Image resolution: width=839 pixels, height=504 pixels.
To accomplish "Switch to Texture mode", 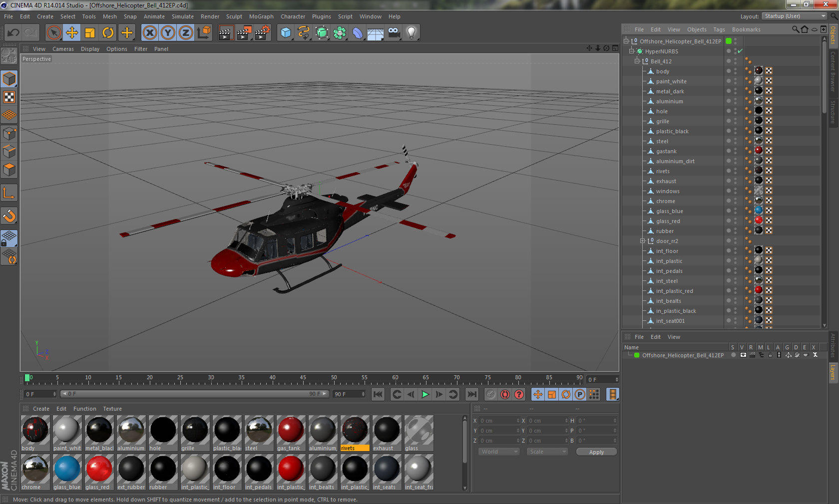I will click(9, 97).
